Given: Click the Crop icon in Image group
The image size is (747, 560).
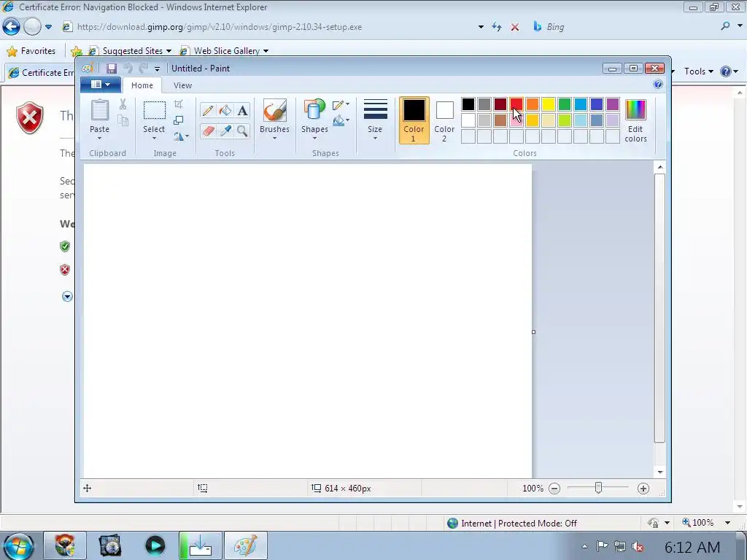Looking at the screenshot, I should click(x=179, y=104).
